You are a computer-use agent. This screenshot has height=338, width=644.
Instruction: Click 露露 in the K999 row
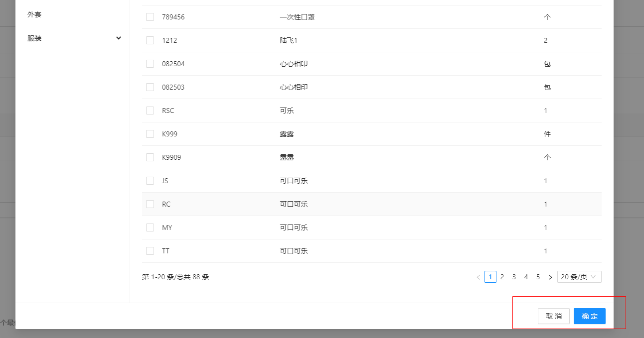tap(287, 134)
